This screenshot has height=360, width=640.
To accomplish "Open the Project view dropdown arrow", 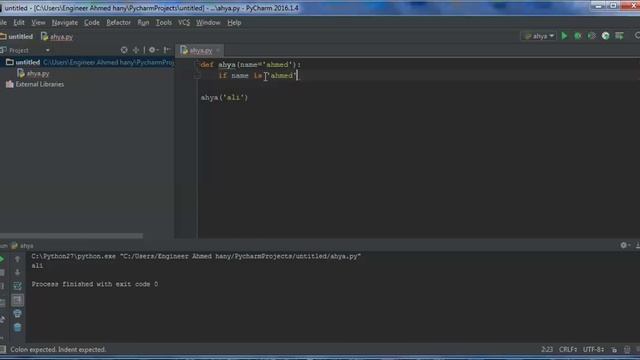I will (47, 50).
